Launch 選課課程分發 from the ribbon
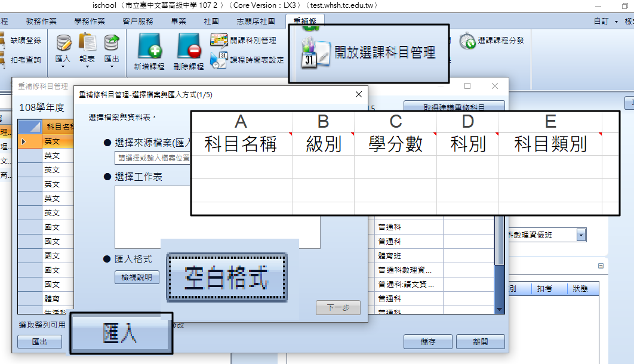Viewport: 634px width, 364px height. [x=492, y=41]
